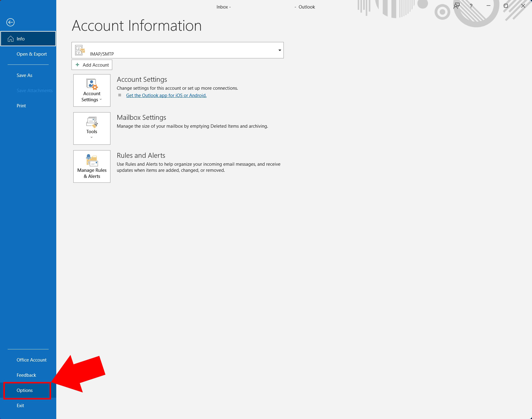Close the Outlook window
This screenshot has width=532, height=419.
(x=523, y=6)
